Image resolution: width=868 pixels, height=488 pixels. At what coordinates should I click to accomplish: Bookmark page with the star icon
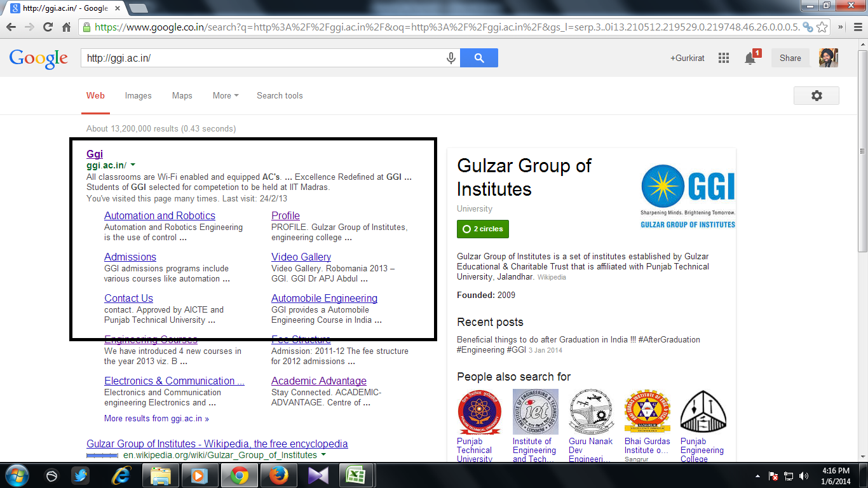822,27
